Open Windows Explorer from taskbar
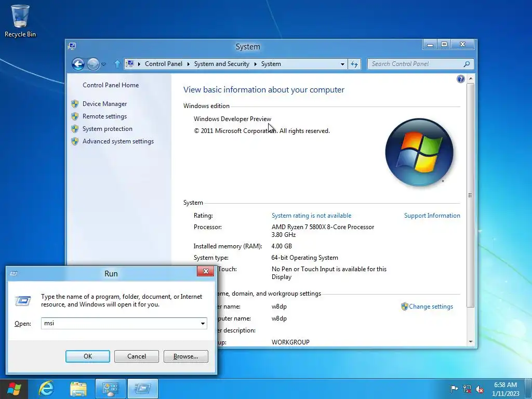This screenshot has height=399, width=532. point(78,389)
